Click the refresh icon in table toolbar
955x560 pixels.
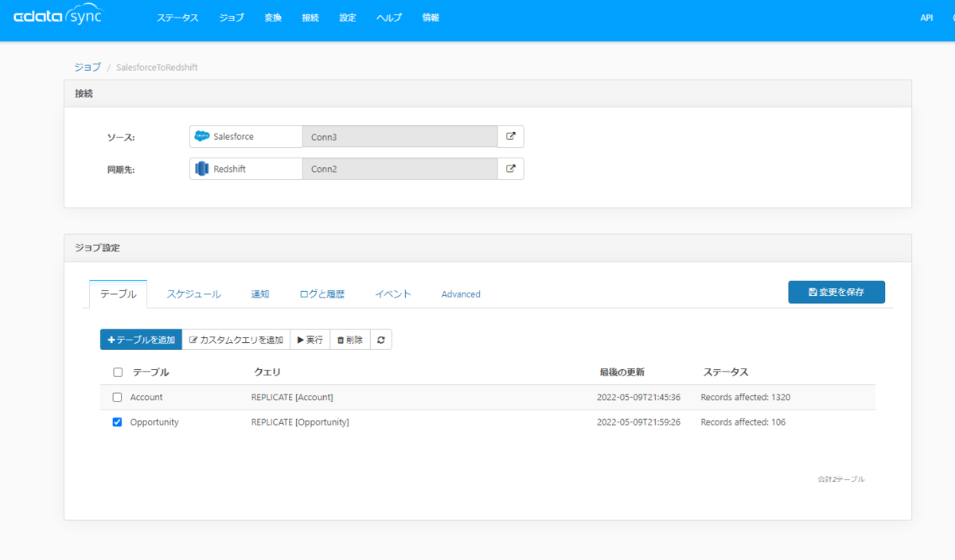(x=381, y=340)
